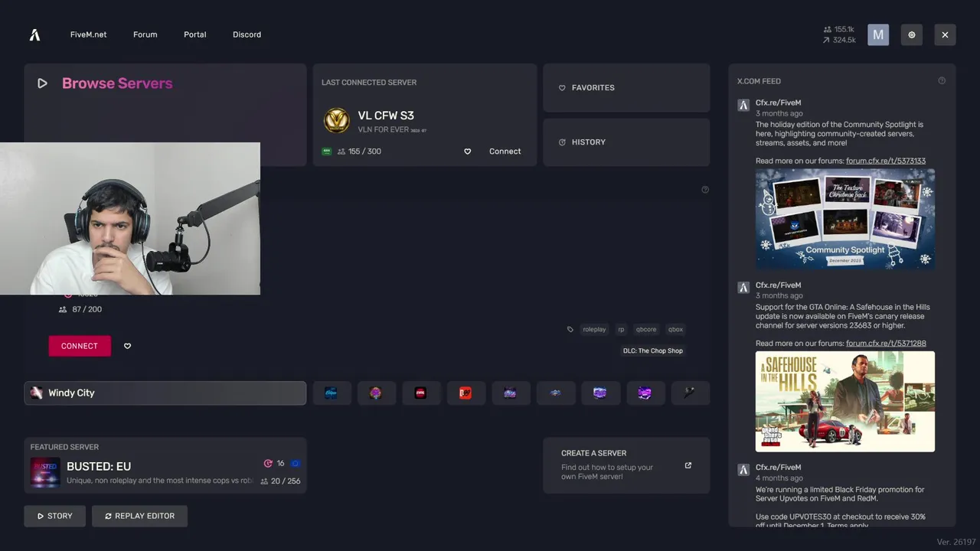The width and height of the screenshot is (980, 551).
Task: Open the Discord menu link
Action: click(247, 34)
